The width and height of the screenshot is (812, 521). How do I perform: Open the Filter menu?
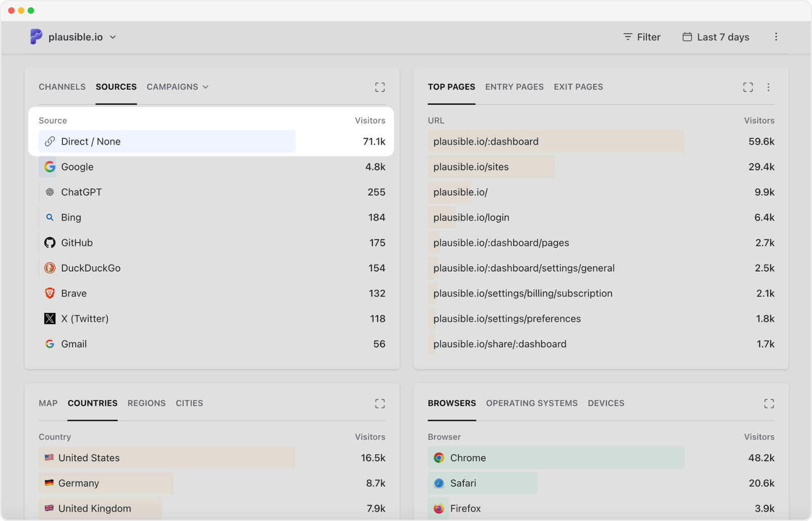641,37
